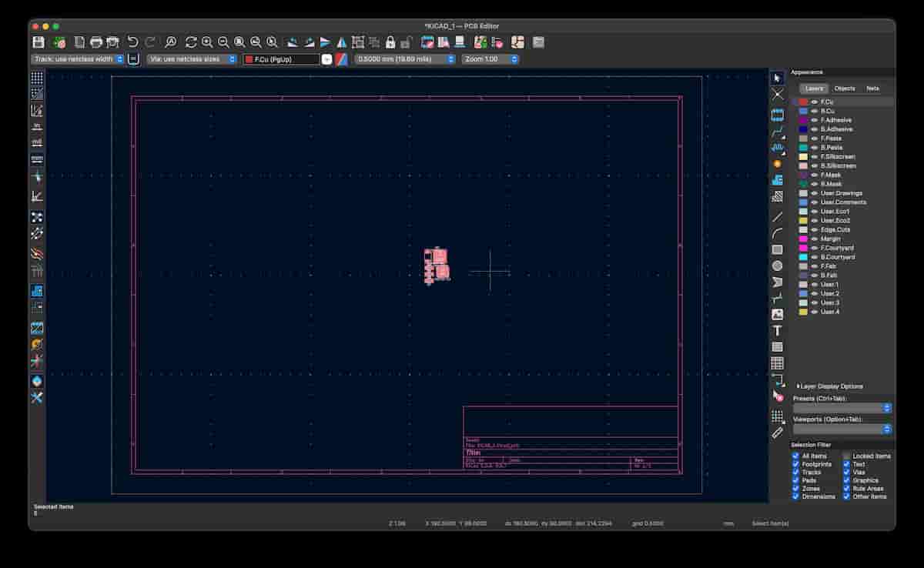
Task: Switch units to mils
Action: pos(35,140)
